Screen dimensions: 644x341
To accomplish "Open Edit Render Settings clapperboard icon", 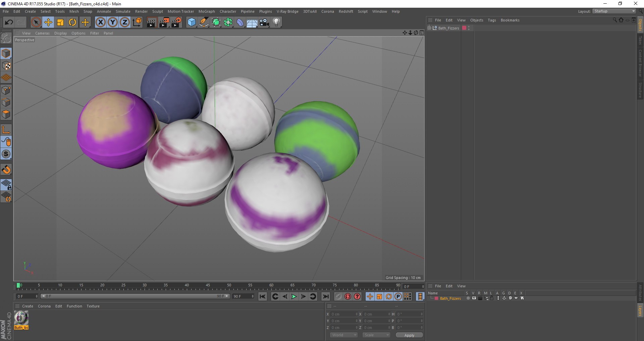I will click(176, 22).
